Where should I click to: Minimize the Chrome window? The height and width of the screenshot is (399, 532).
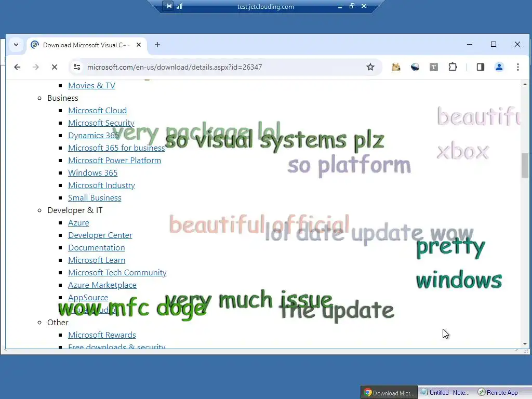470,45
